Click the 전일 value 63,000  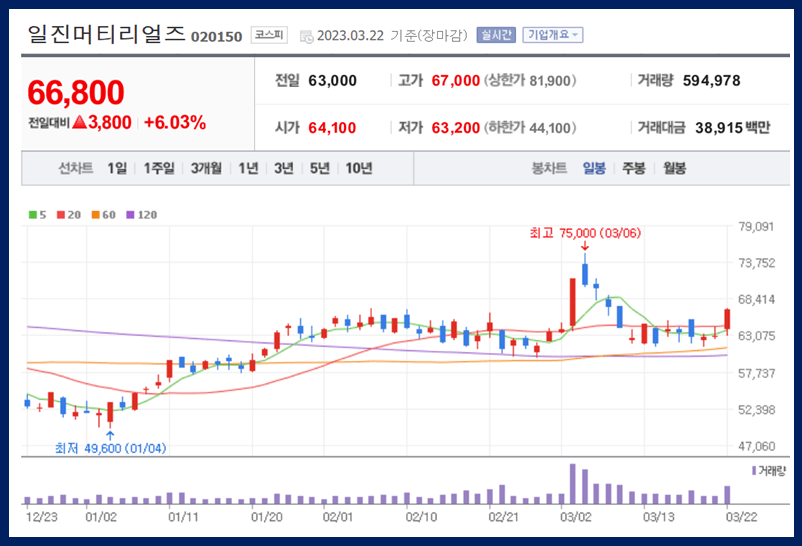[332, 80]
